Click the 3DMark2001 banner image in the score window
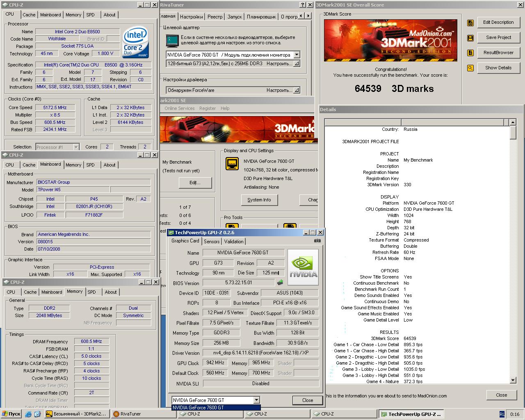 pyautogui.click(x=390, y=40)
